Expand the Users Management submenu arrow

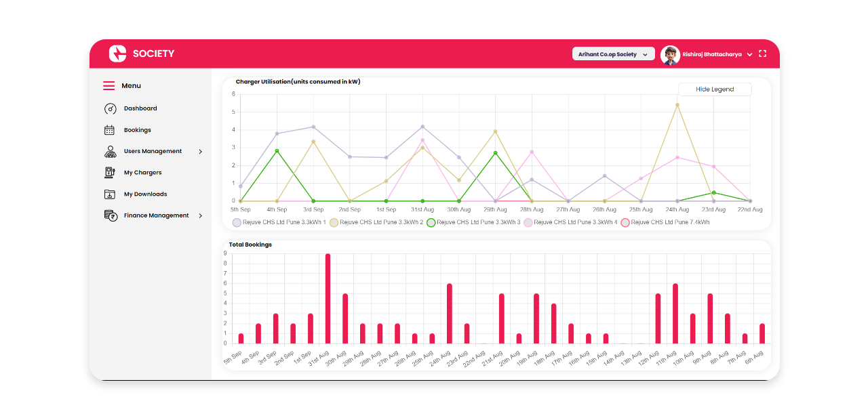tap(201, 152)
